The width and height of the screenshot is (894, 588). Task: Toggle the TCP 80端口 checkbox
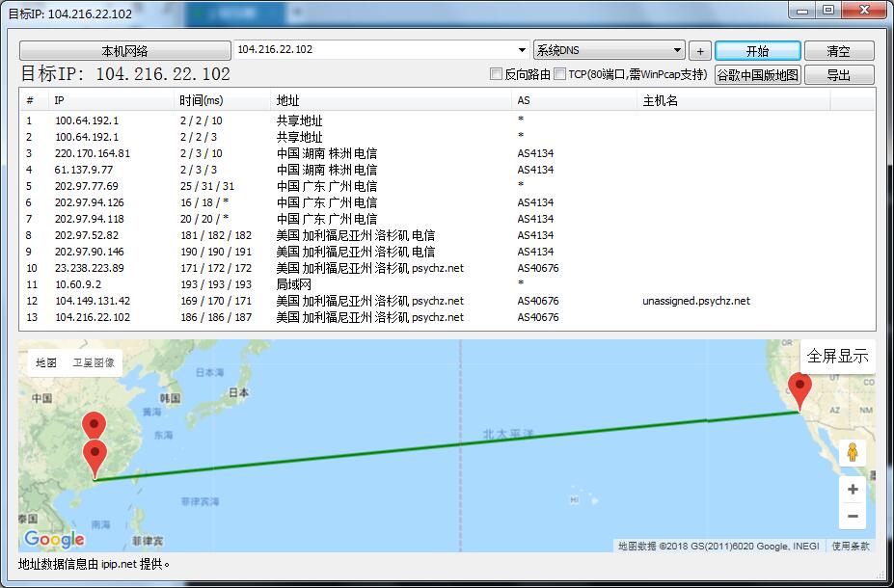(x=560, y=74)
